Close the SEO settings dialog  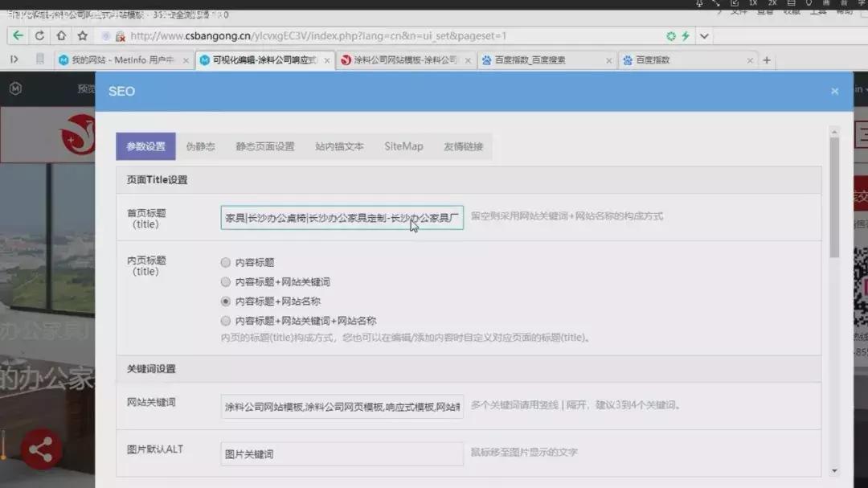(834, 91)
